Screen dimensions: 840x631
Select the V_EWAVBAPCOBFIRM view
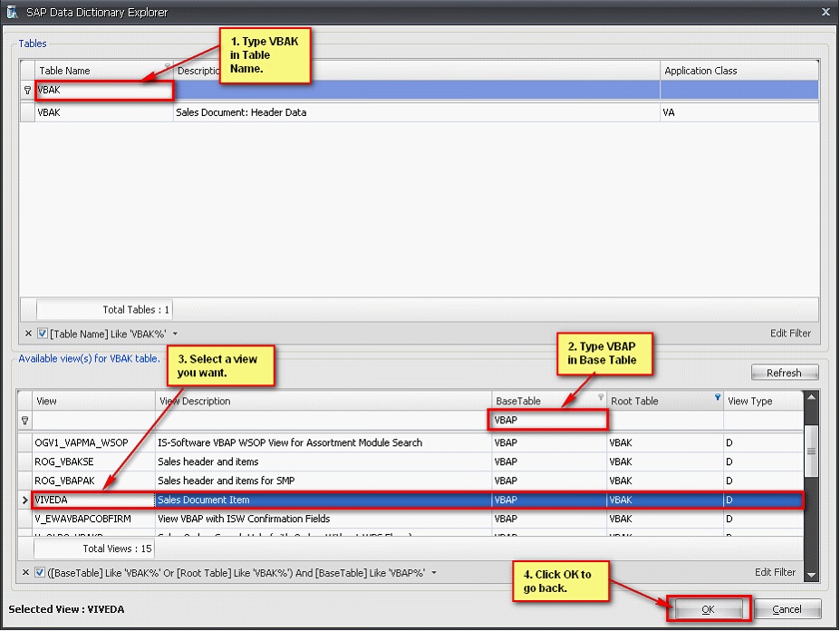[x=93, y=519]
